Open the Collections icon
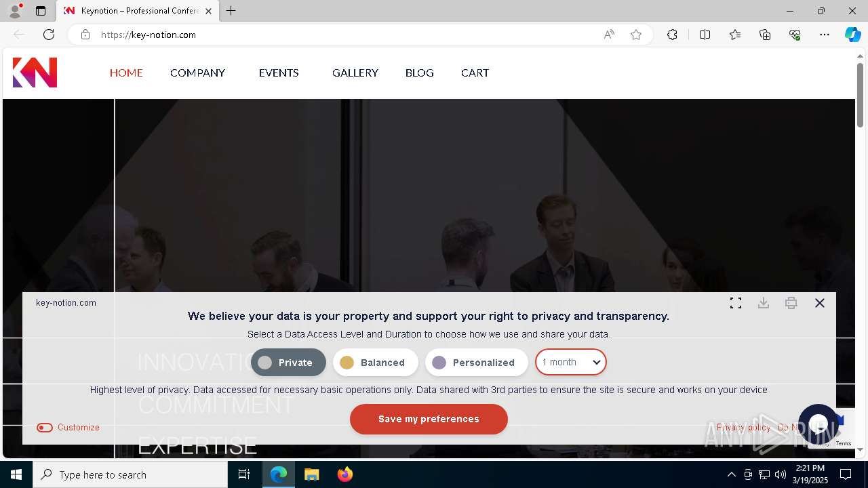This screenshot has height=488, width=868. pyautogui.click(x=765, y=35)
